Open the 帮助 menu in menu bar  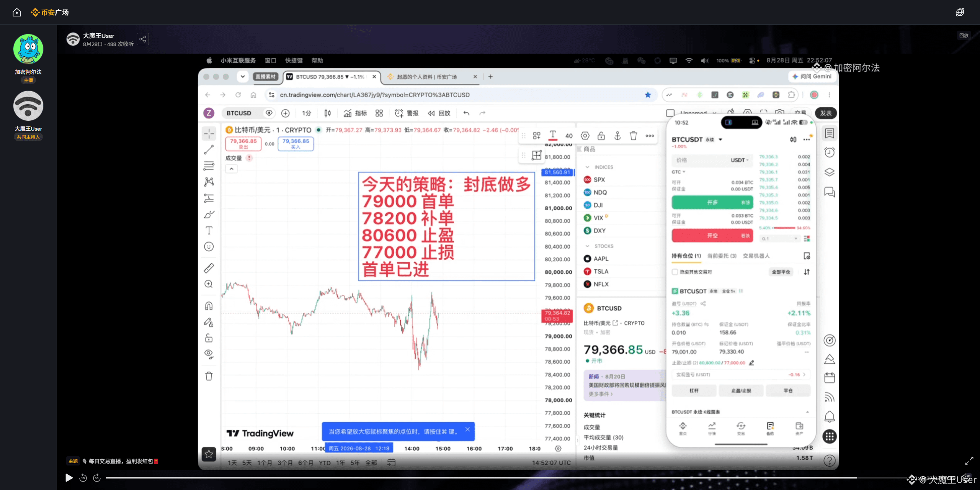[x=317, y=61]
